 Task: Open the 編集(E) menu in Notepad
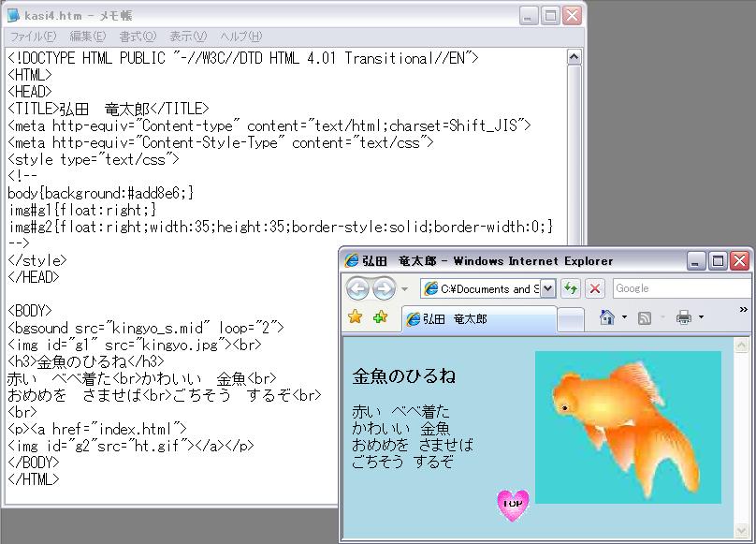(88, 37)
